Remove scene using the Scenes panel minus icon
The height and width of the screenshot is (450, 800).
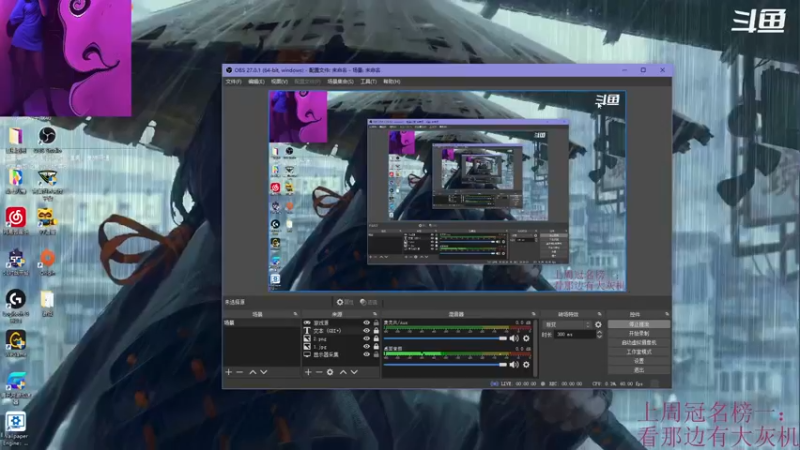click(x=240, y=372)
